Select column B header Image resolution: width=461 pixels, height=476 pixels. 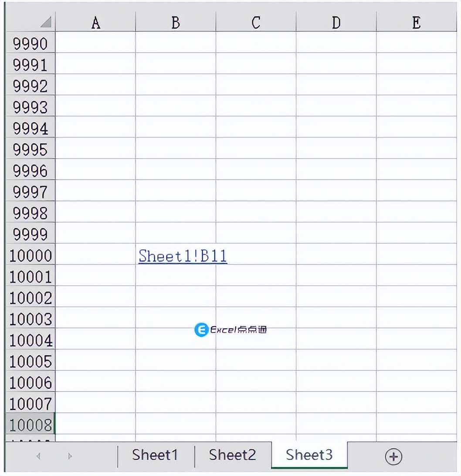point(176,22)
